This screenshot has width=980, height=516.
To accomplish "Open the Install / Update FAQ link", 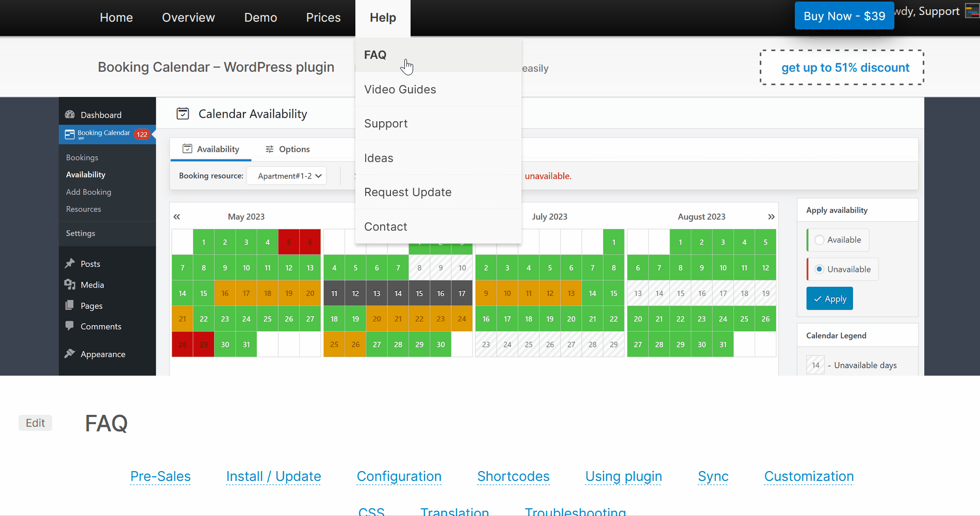I will click(x=274, y=476).
